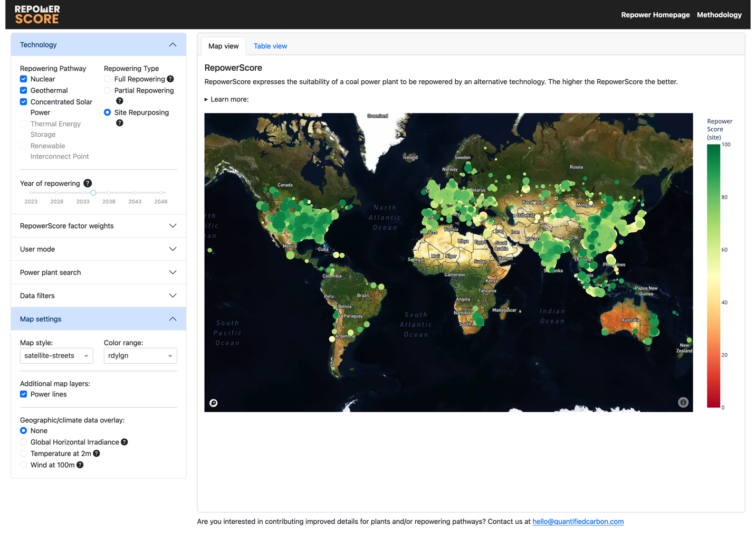Open the Methodology page link
This screenshot has height=548, width=756.
(x=719, y=15)
